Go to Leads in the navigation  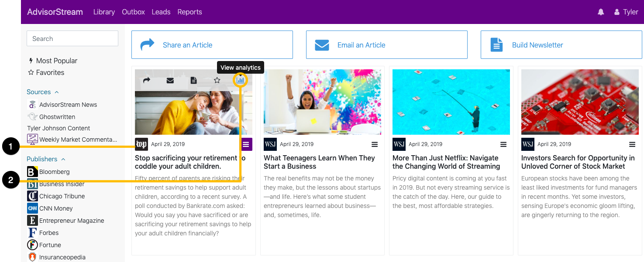161,12
